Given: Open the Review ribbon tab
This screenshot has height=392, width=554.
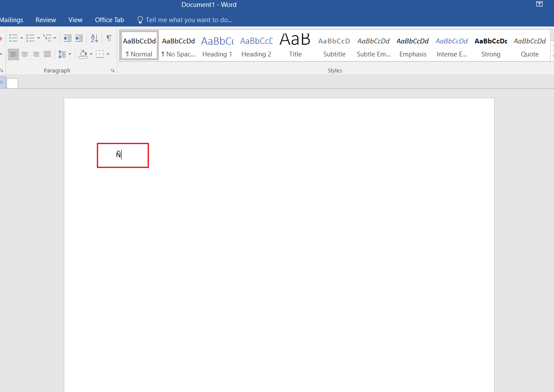Looking at the screenshot, I should point(46,20).
